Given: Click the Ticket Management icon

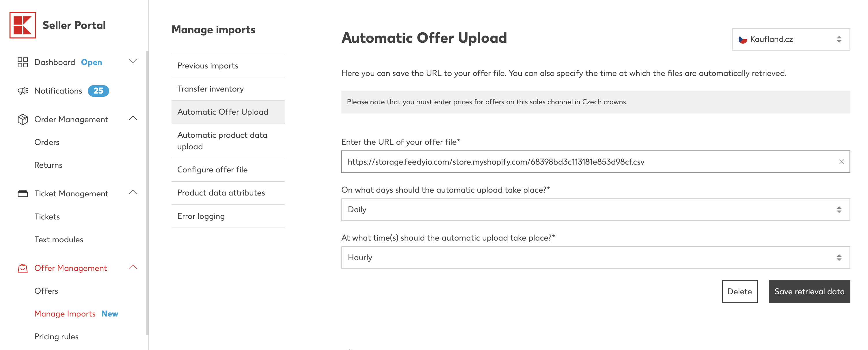Looking at the screenshot, I should [x=23, y=194].
